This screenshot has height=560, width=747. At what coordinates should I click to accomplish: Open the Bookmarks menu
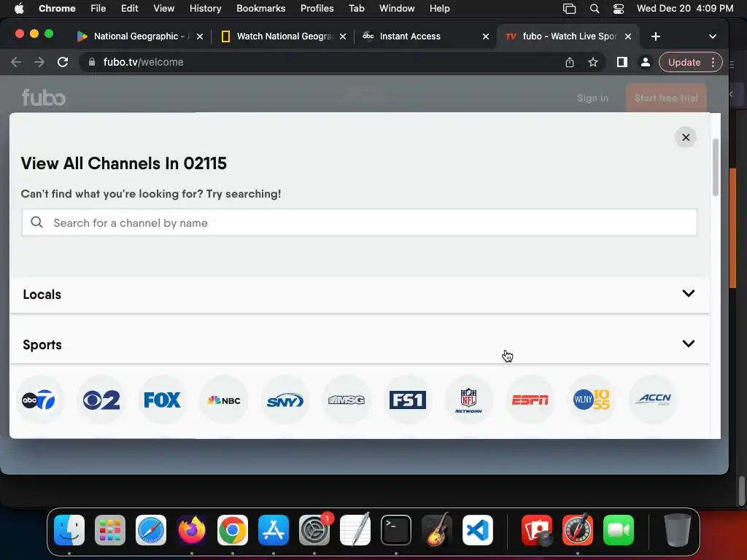pyautogui.click(x=260, y=8)
